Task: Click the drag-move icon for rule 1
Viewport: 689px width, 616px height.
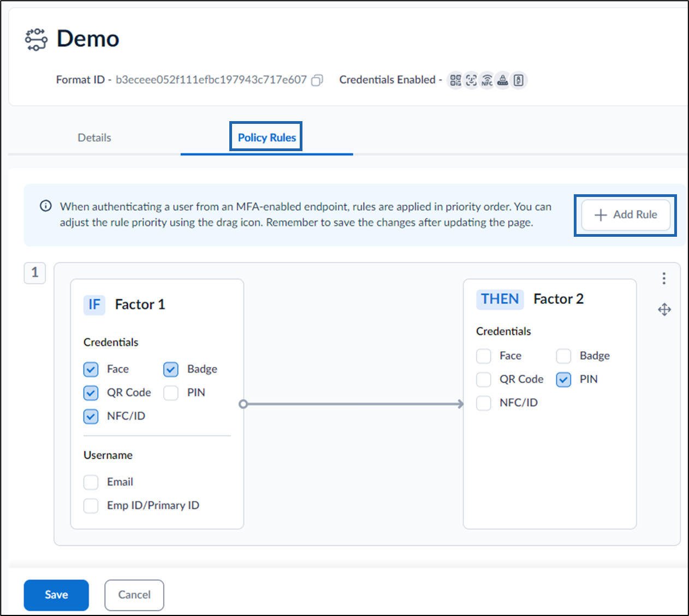Action: pyautogui.click(x=664, y=309)
